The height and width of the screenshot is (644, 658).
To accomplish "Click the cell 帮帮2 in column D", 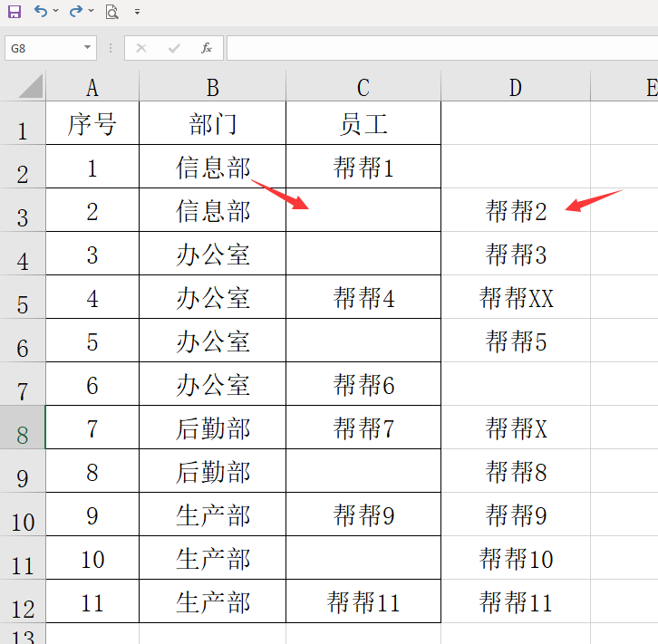I will (x=516, y=210).
